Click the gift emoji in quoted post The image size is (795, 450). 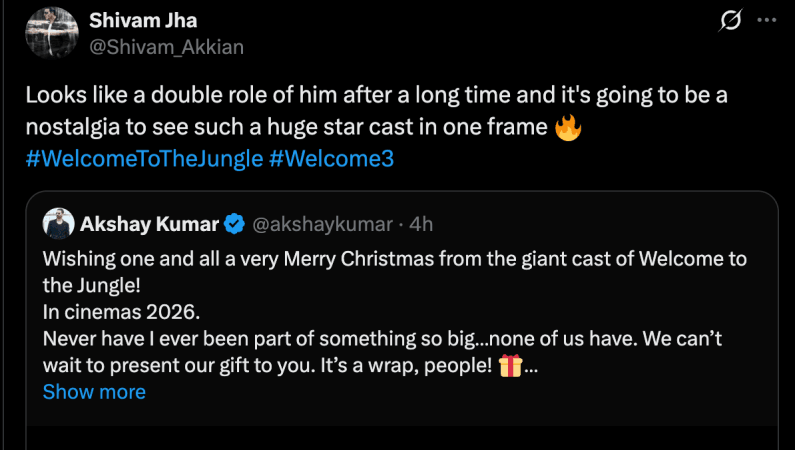510,365
